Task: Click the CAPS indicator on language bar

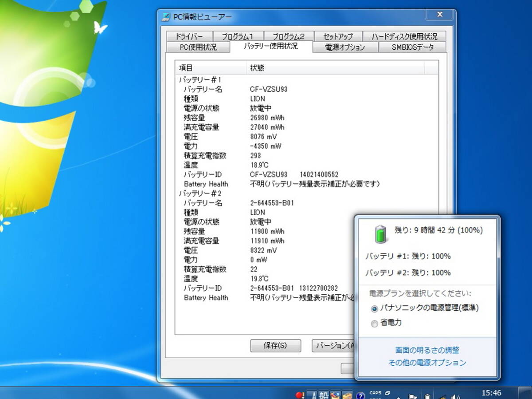Action: 375,393
